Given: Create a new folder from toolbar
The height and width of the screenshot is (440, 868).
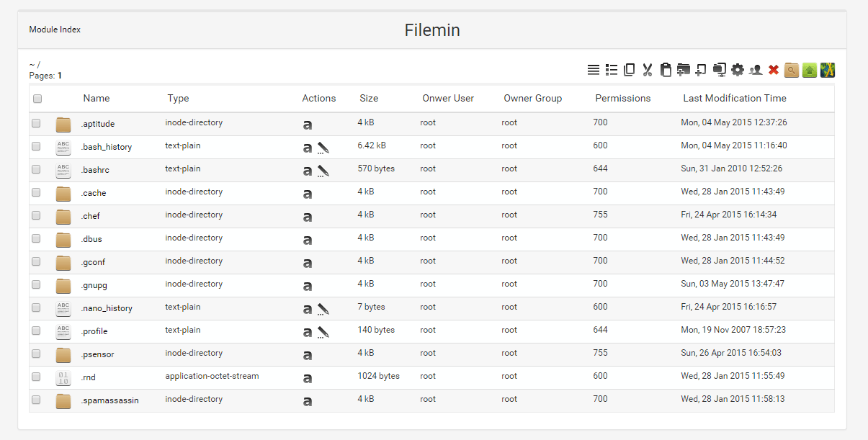Looking at the screenshot, I should (684, 70).
